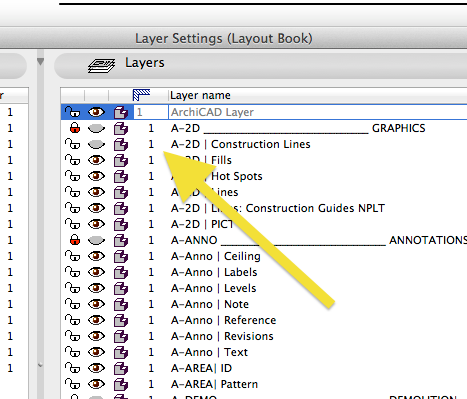Lock the Hot Spots layer
The height and width of the screenshot is (399, 467).
point(73,176)
